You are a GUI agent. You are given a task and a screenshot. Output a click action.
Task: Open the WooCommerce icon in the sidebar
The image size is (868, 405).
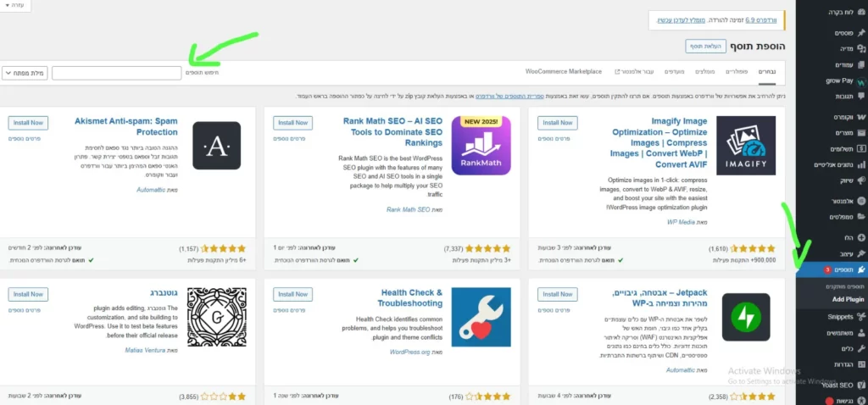pyautogui.click(x=861, y=117)
